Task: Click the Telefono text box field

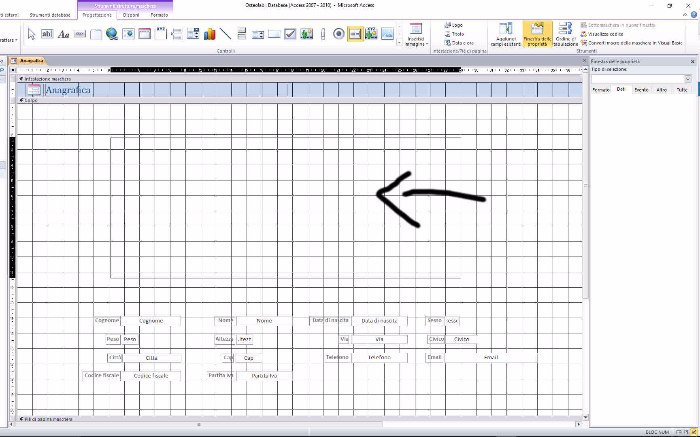Action: [x=379, y=357]
